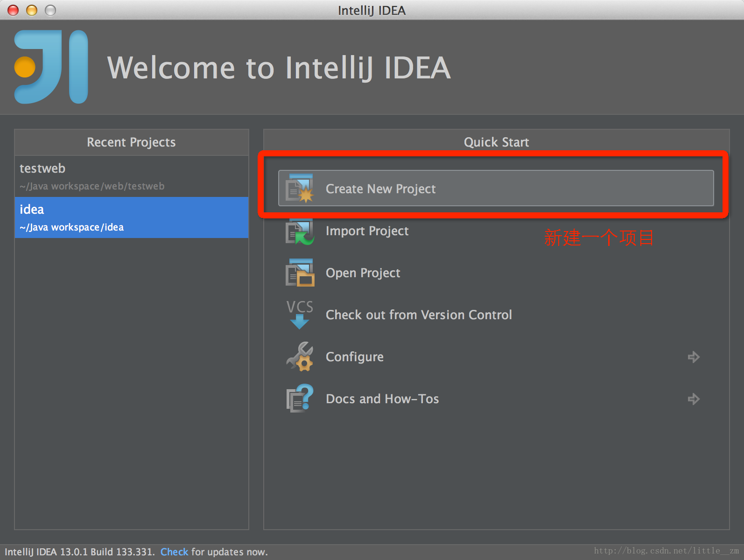Expand the Docs and How-Tos arrow
The height and width of the screenshot is (560, 744).
tap(694, 399)
